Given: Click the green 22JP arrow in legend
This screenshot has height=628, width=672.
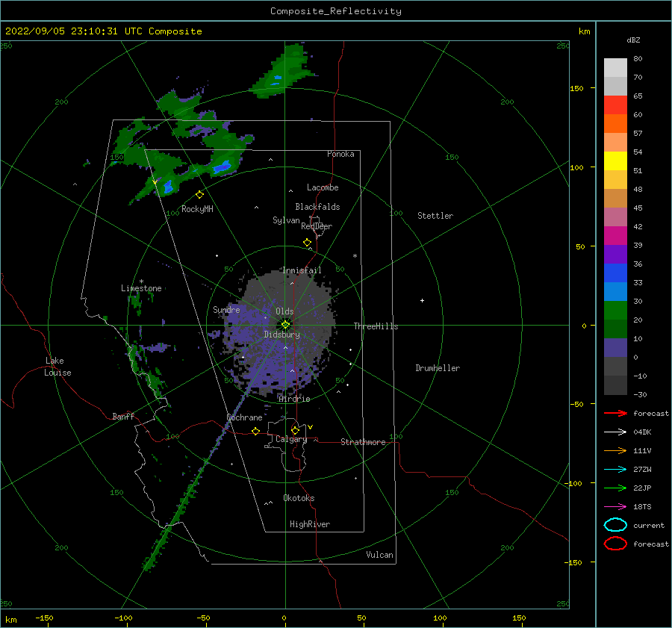Looking at the screenshot, I should coord(615,488).
